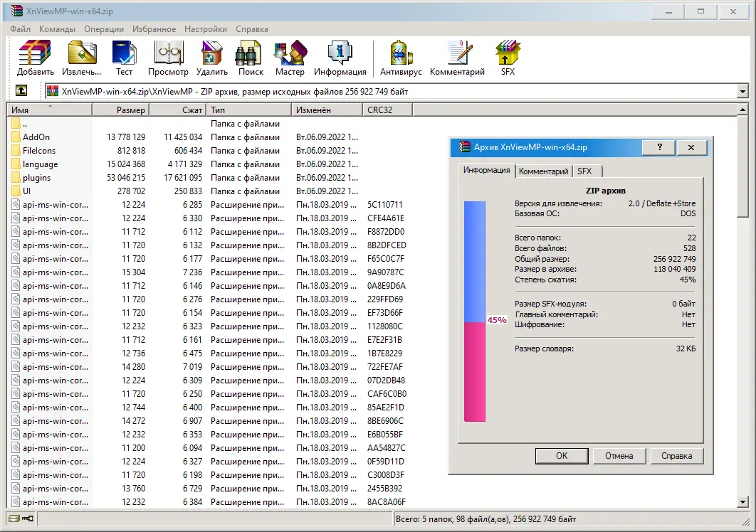Click the file list scroll down arrow
Screen dimensions: 756x532
742,502
